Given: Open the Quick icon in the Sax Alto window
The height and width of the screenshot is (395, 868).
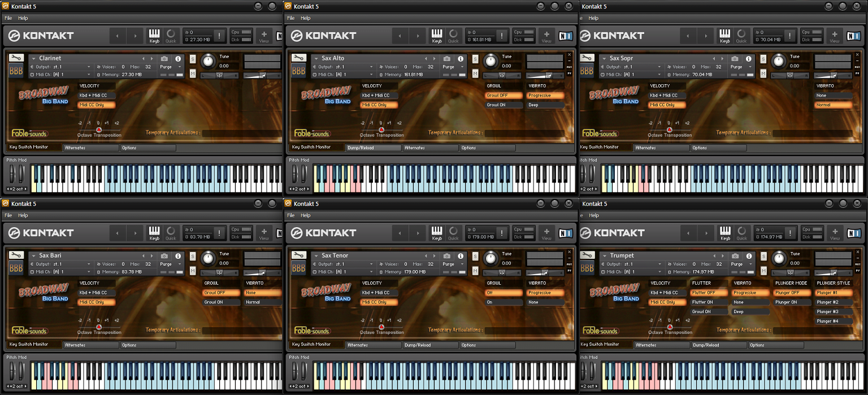Looking at the screenshot, I should coord(453,36).
